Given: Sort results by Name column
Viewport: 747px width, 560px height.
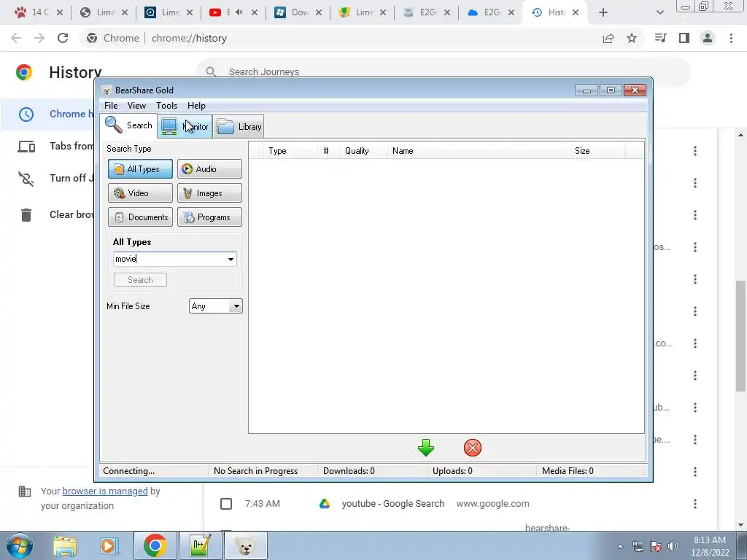Looking at the screenshot, I should [479, 151].
